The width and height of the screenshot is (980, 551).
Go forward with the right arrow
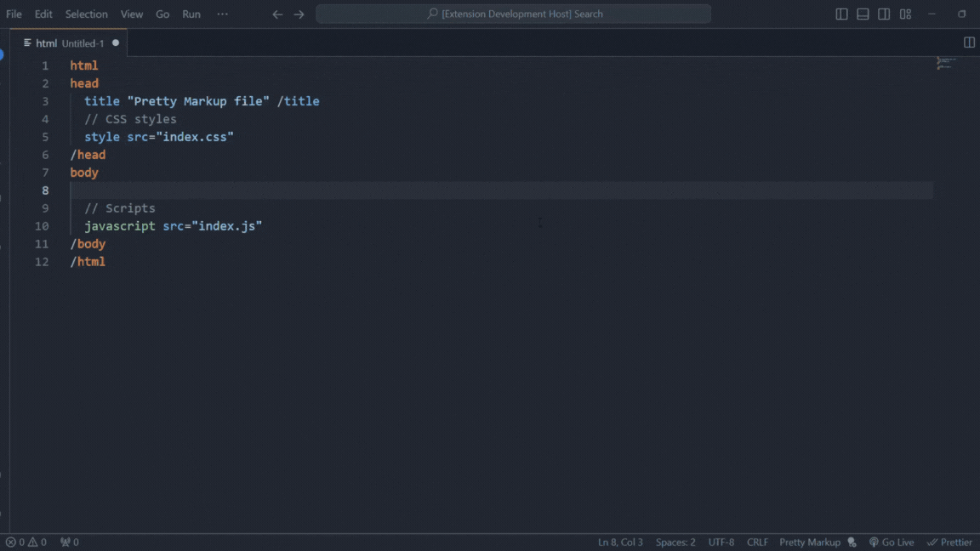coord(299,14)
